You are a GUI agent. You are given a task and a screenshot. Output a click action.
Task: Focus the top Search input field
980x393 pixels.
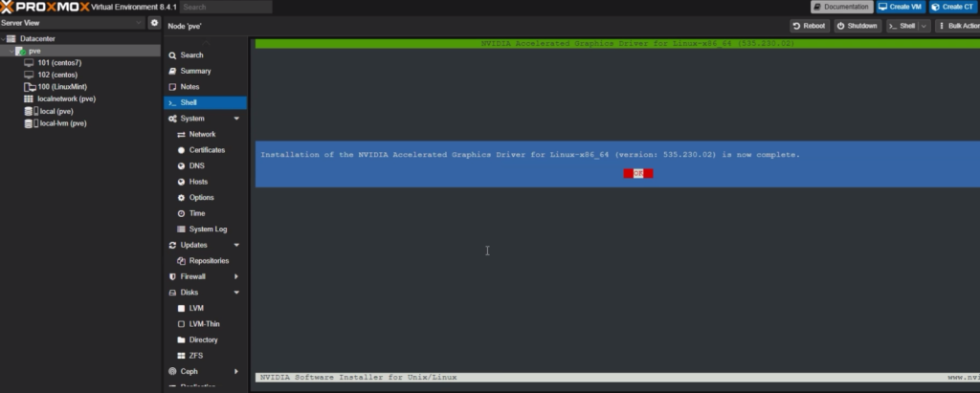(226, 7)
